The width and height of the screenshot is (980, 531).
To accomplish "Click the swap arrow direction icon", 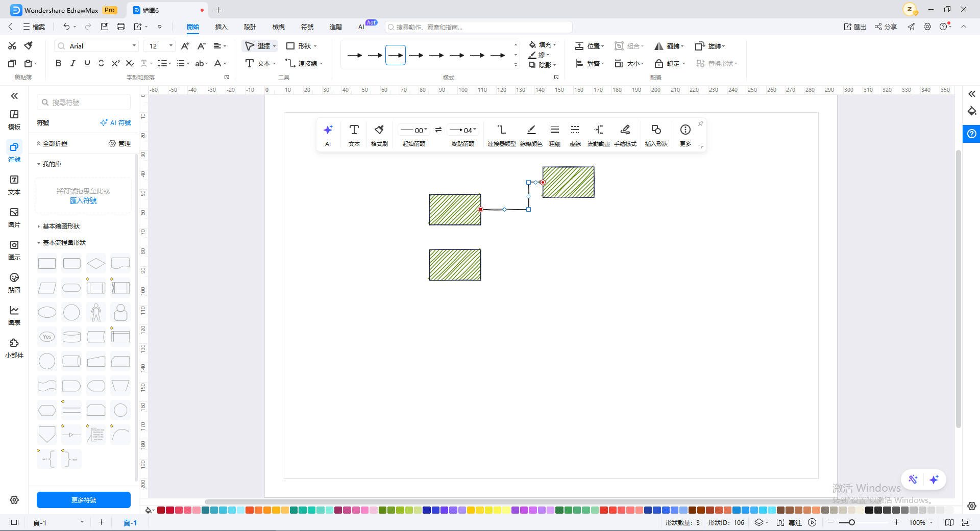I will click(x=438, y=130).
